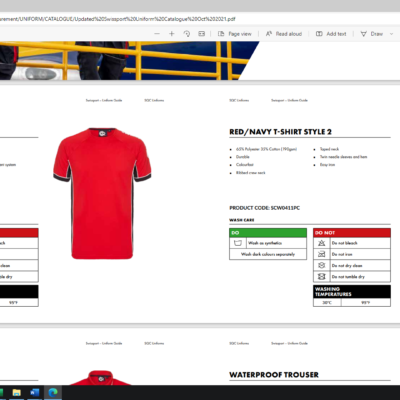
Task: Click the WATERPROOF TROUSER heading
Action: coord(274,375)
